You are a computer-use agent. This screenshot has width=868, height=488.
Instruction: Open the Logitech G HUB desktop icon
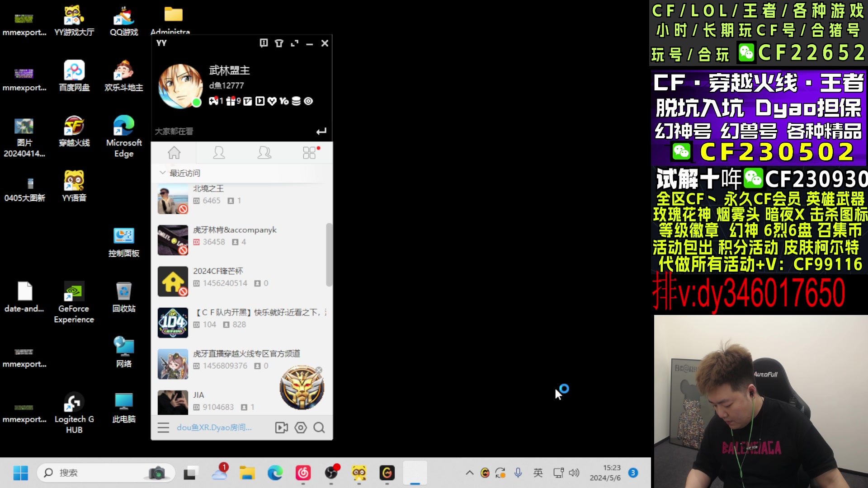[74, 413]
